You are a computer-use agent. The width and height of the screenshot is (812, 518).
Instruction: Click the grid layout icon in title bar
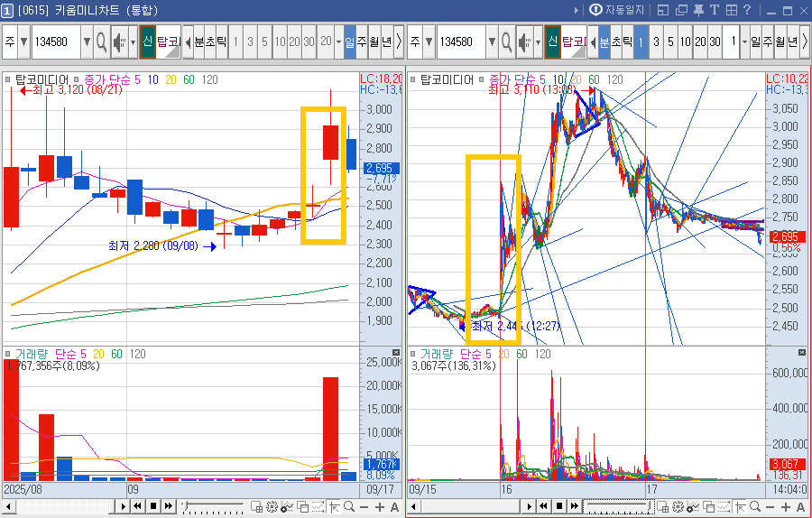pyautogui.click(x=731, y=10)
